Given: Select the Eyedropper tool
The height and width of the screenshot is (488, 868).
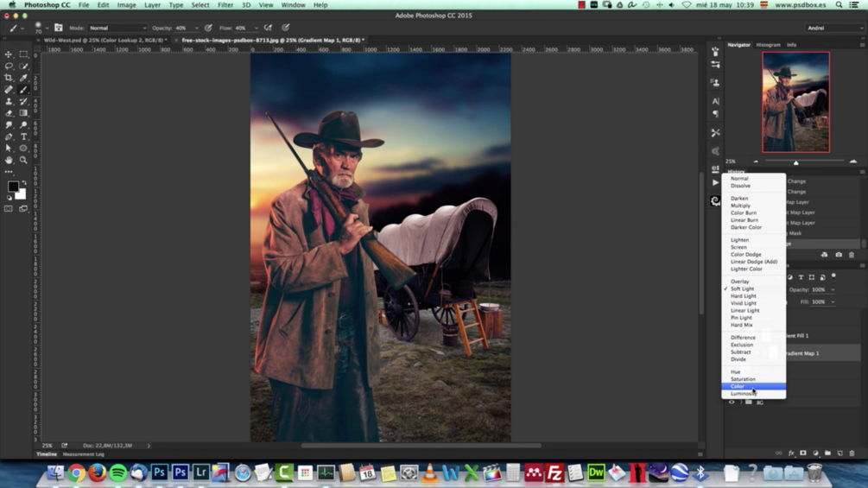Looking at the screenshot, I should [x=23, y=78].
